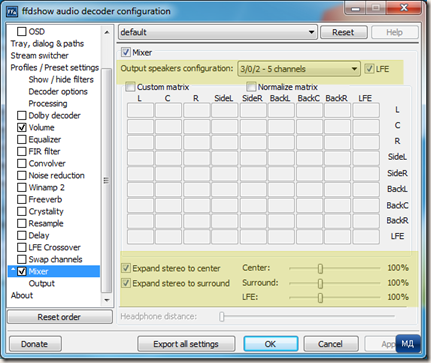Enable the Resample checkbox

pos(22,224)
